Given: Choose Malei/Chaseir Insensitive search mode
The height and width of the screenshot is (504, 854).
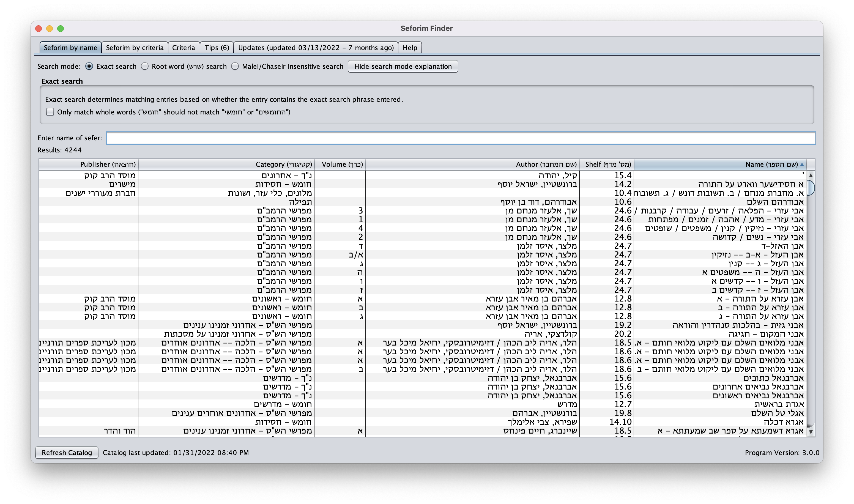Looking at the screenshot, I should pyautogui.click(x=235, y=66).
